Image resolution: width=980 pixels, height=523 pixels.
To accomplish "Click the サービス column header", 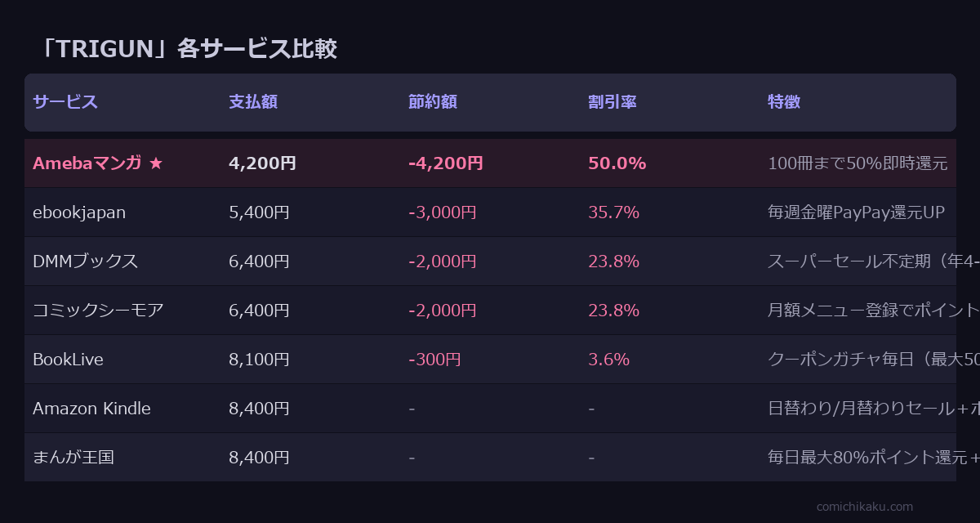I will click(x=65, y=102).
